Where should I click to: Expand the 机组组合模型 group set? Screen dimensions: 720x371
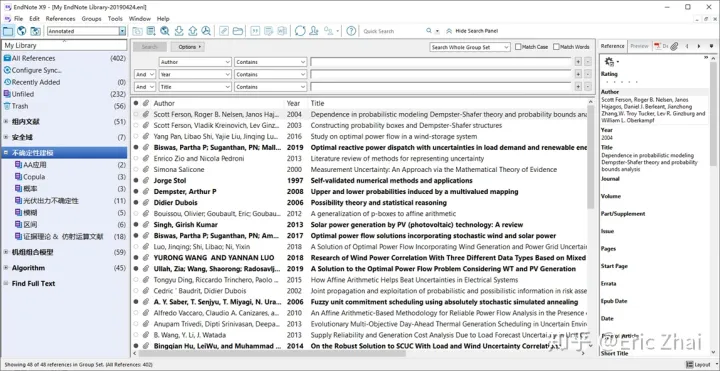6,252
